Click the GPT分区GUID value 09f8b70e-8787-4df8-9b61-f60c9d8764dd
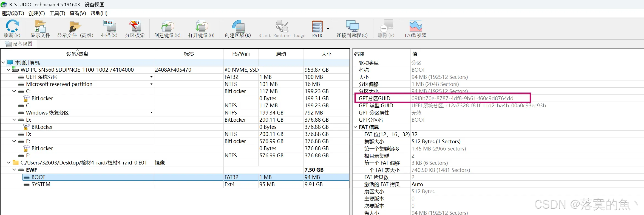644x215 pixels. [x=462, y=98]
